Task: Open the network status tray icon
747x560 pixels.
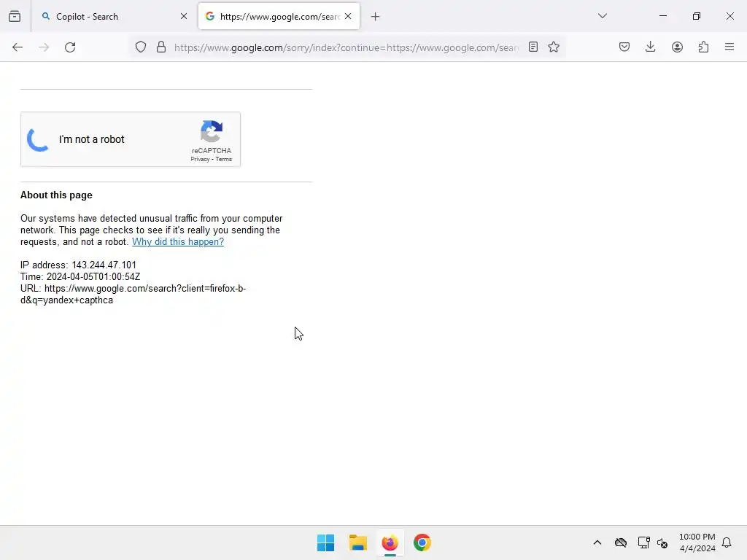Action: [643, 542]
